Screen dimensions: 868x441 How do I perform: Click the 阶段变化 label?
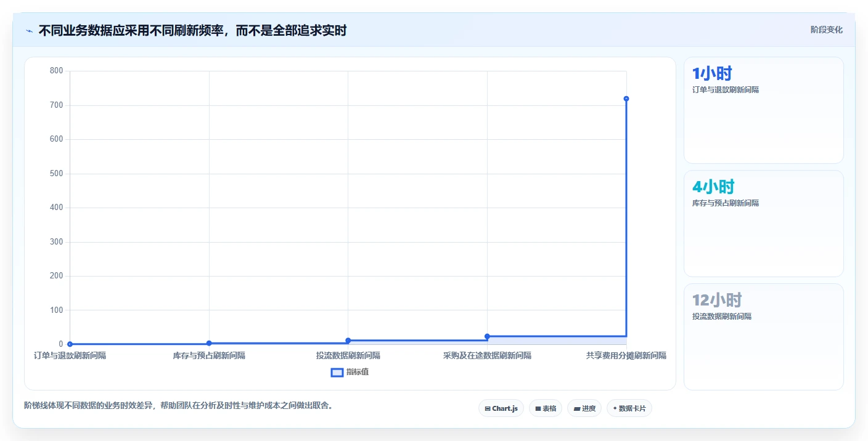point(827,30)
